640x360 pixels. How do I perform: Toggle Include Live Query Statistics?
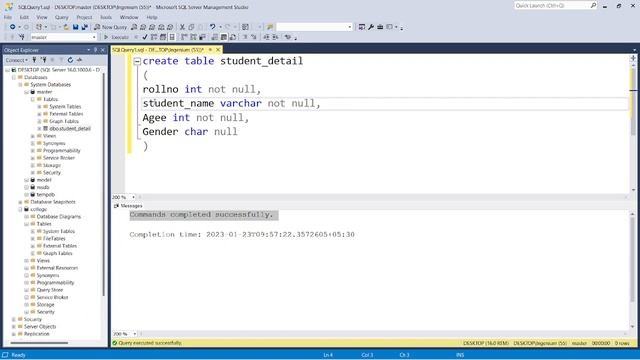pyautogui.click(x=193, y=37)
